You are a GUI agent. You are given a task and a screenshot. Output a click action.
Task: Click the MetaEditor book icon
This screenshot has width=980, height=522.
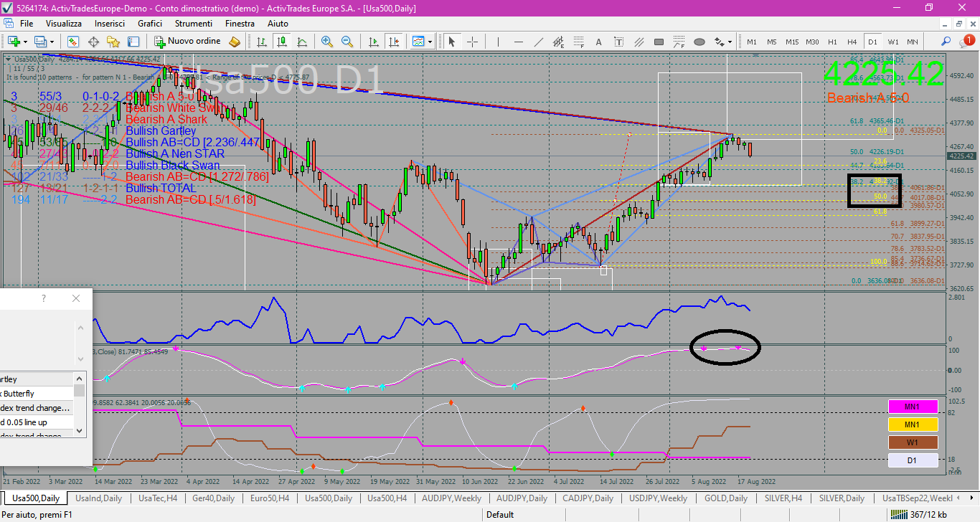tap(235, 42)
